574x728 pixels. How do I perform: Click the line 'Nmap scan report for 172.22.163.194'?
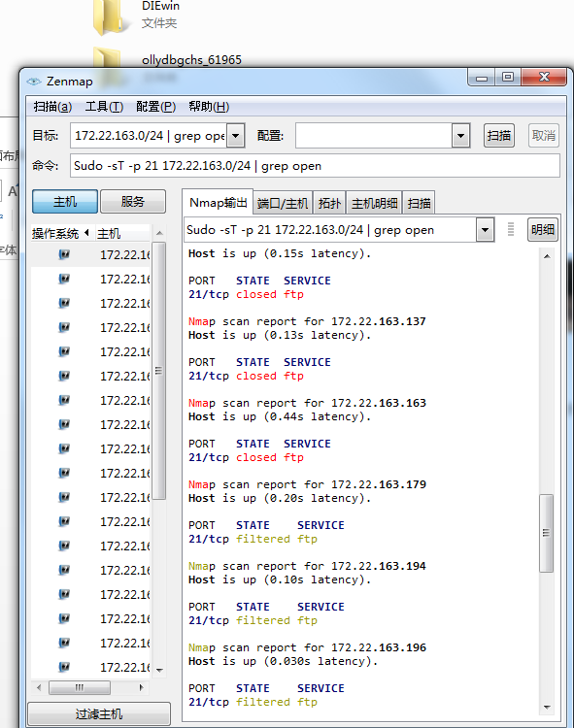pyautogui.click(x=307, y=566)
